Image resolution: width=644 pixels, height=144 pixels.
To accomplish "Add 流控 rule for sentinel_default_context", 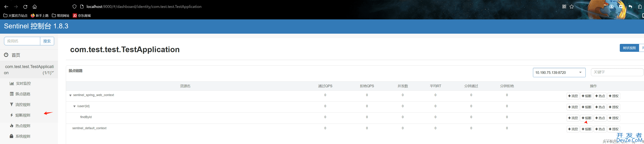I will 573,129.
